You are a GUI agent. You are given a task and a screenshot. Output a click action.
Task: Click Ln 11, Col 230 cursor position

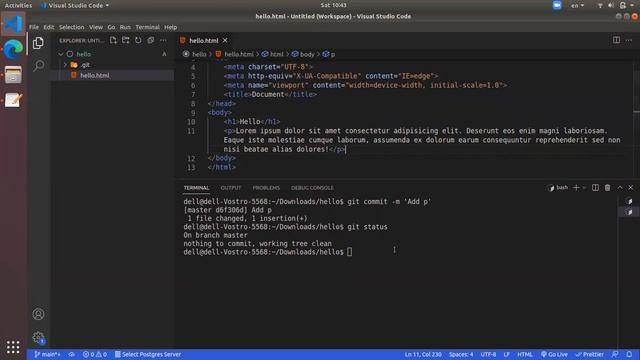[423, 354]
